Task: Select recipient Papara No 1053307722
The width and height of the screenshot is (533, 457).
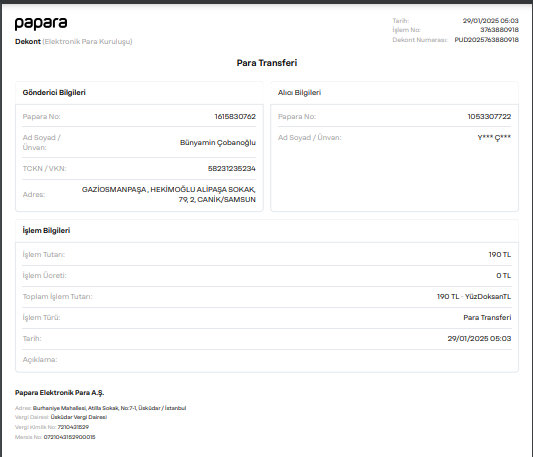Action: click(489, 117)
